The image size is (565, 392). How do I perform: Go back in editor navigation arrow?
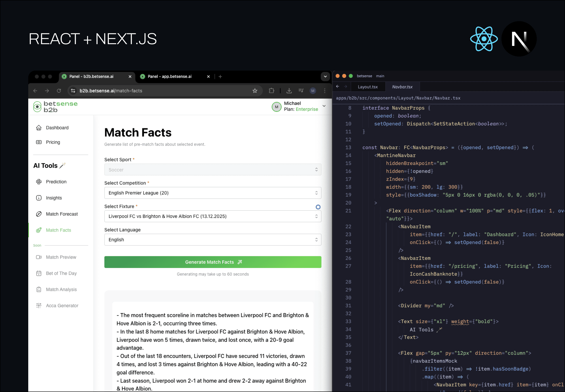(338, 87)
